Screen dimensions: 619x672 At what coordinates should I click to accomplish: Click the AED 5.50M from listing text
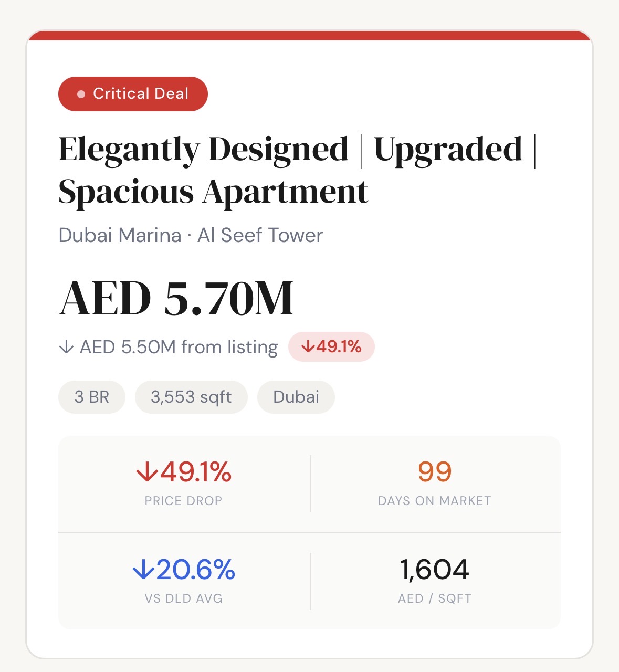pos(179,347)
